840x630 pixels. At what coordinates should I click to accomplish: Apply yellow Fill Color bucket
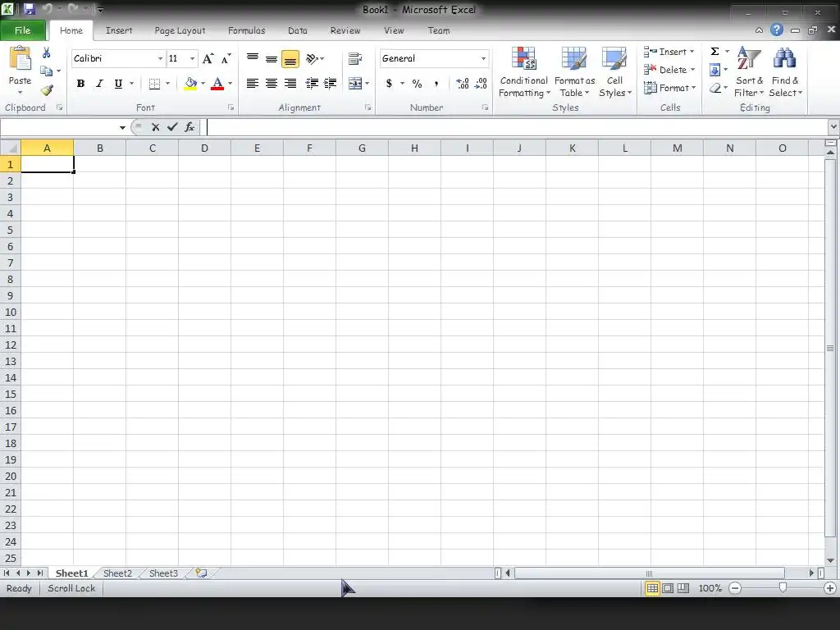190,84
